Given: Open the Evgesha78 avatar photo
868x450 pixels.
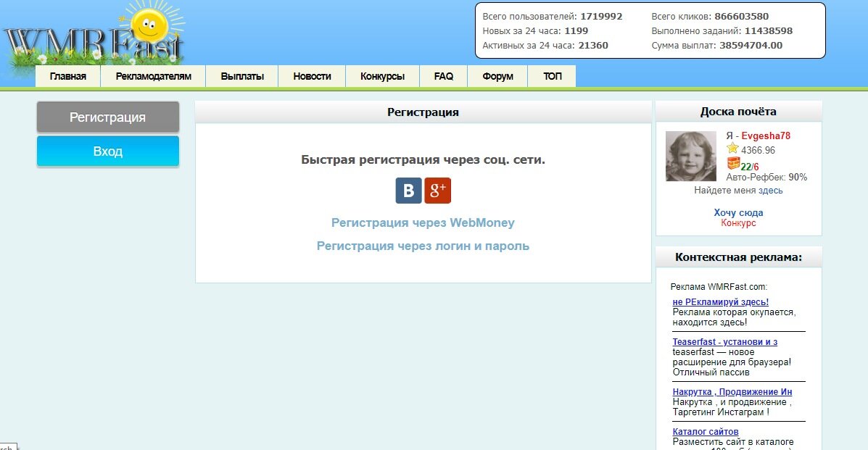Looking at the screenshot, I should point(689,155).
